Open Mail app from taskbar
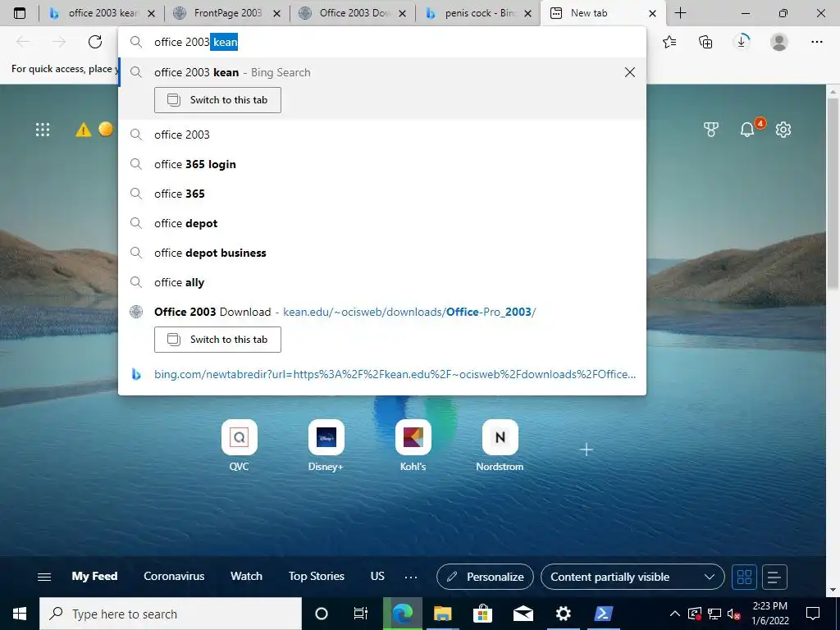This screenshot has height=630, width=840. pos(523,614)
